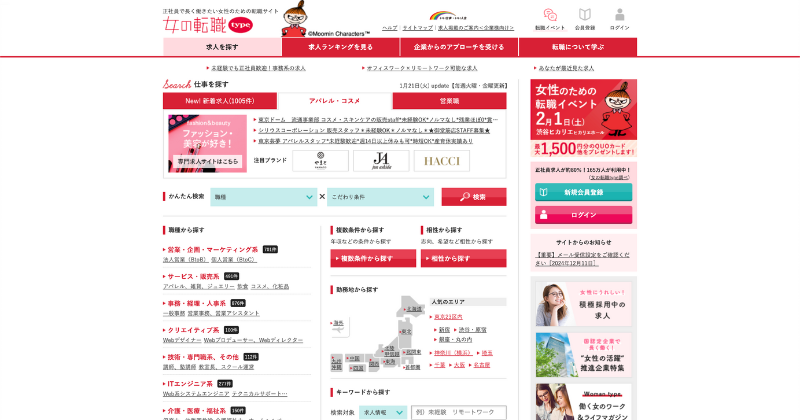800x420 pixels.
Task: Open the ITエンジニア系 category
Action: click(190, 384)
